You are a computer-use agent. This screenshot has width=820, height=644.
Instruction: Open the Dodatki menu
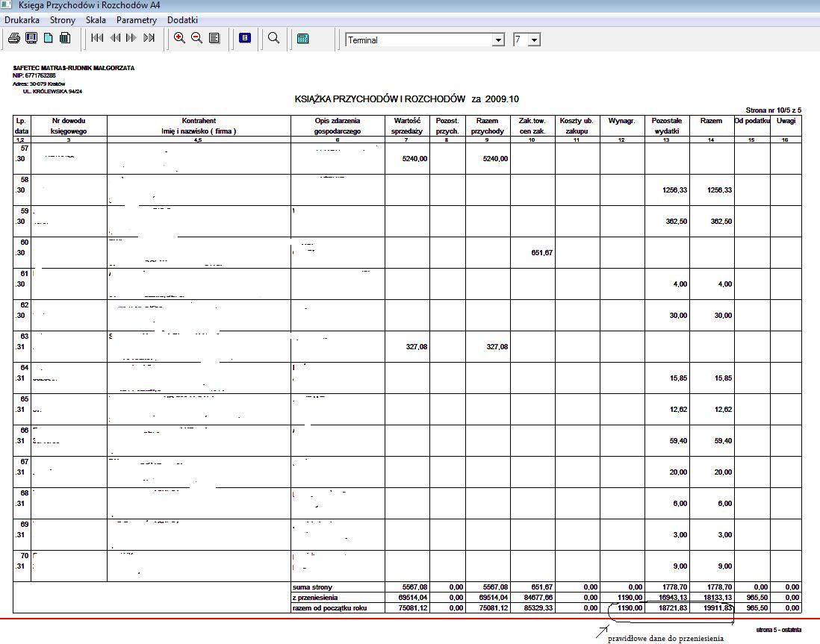point(182,20)
